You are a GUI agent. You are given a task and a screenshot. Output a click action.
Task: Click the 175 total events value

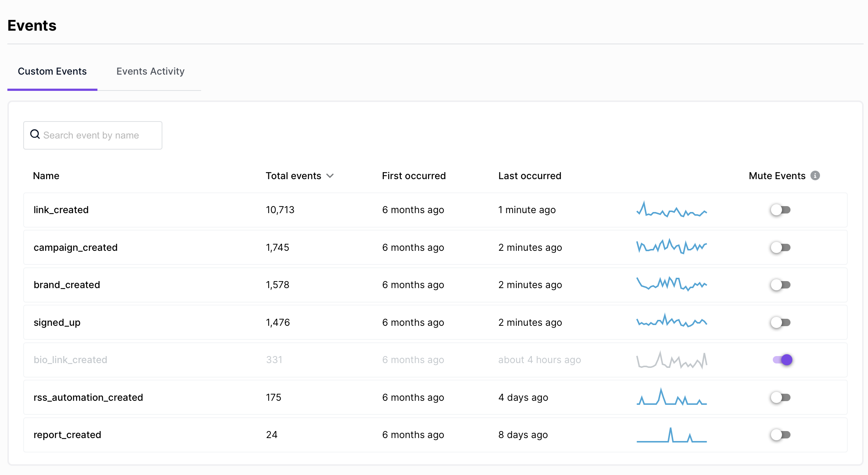(x=273, y=397)
